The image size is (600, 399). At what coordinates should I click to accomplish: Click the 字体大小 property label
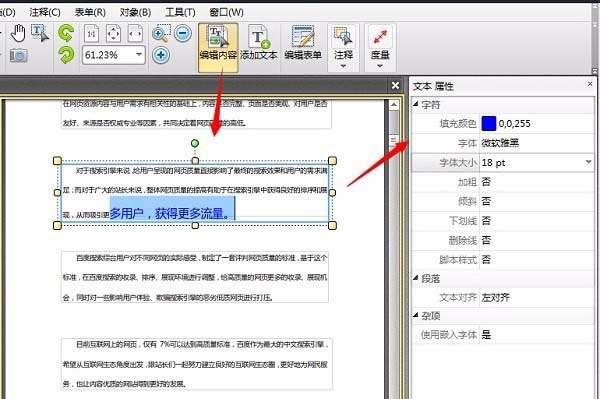pos(458,163)
